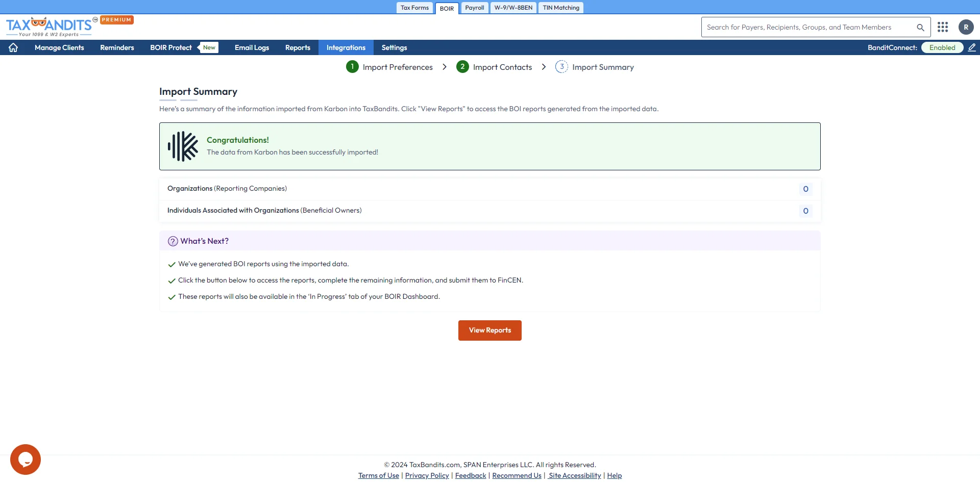The width and height of the screenshot is (980, 485).
Task: Open Terms of Use link
Action: [x=379, y=475]
